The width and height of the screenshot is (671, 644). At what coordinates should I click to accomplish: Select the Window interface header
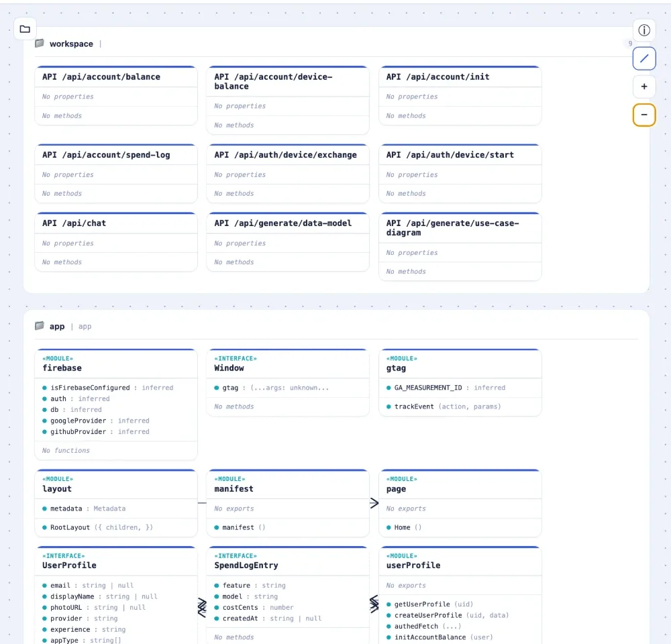click(288, 364)
